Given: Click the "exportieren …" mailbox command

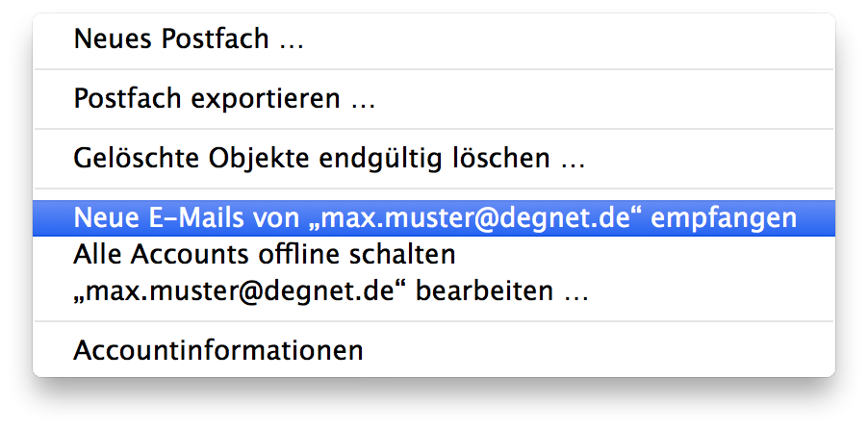Looking at the screenshot, I should (x=224, y=99).
